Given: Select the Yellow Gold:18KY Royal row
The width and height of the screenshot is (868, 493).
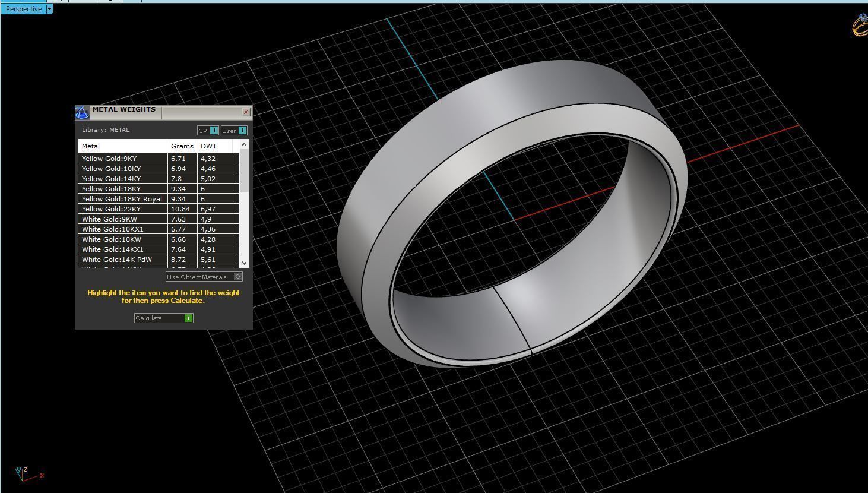Looking at the screenshot, I should [x=159, y=199].
